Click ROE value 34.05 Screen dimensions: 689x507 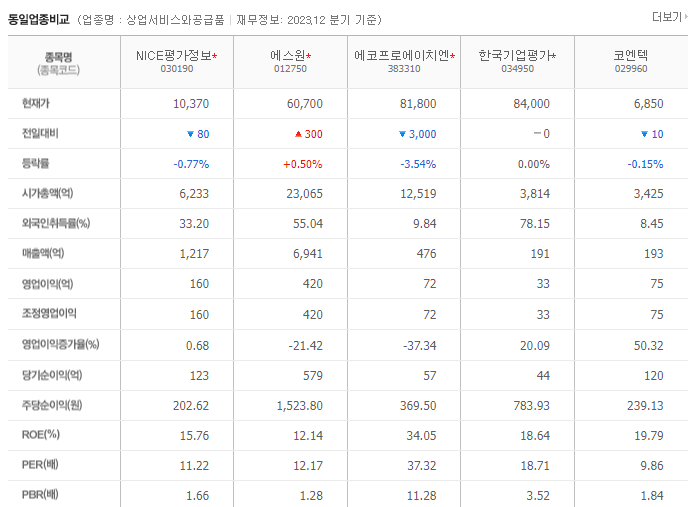tap(421, 436)
